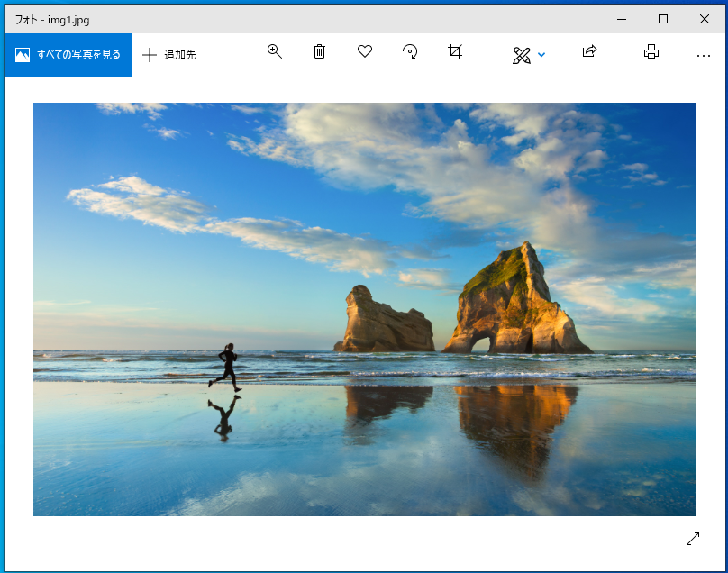728x573 pixels.
Task: Click the displayed beach photo
Action: 365,309
